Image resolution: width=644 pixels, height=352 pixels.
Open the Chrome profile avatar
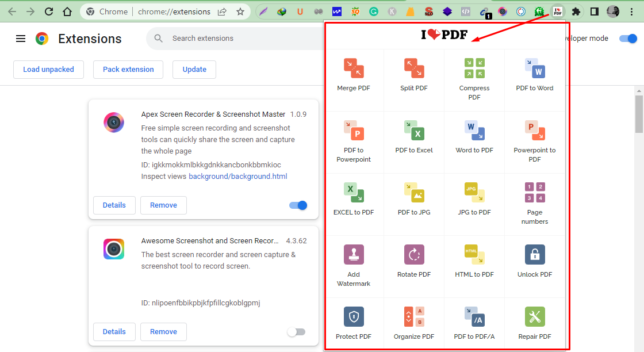coord(613,12)
